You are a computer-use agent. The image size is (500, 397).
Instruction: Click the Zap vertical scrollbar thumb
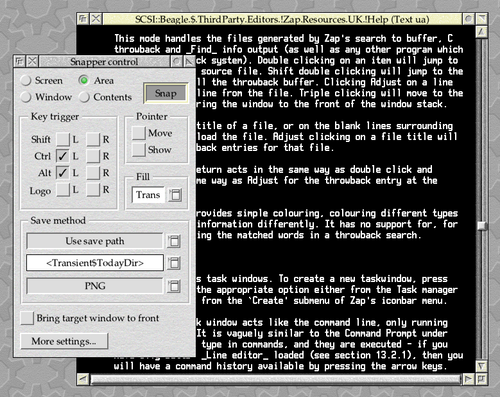tap(482, 226)
